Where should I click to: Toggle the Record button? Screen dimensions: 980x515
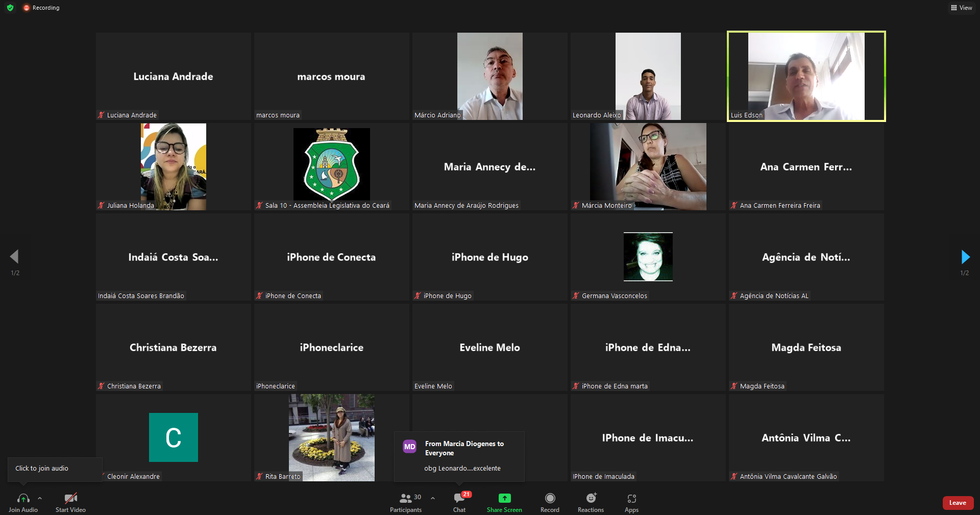pyautogui.click(x=550, y=498)
